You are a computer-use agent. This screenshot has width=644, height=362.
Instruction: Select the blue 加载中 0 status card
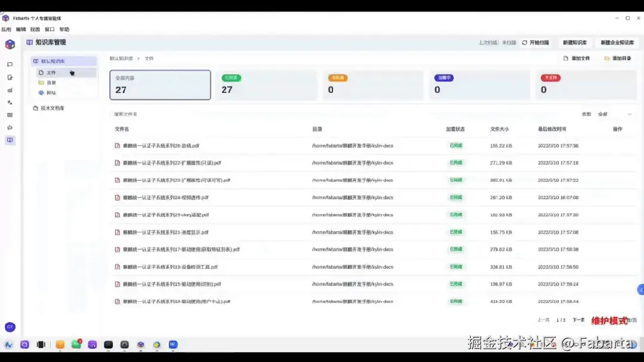(479, 85)
